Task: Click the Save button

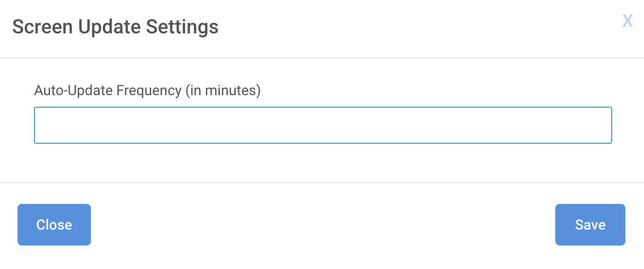Action: tap(590, 225)
